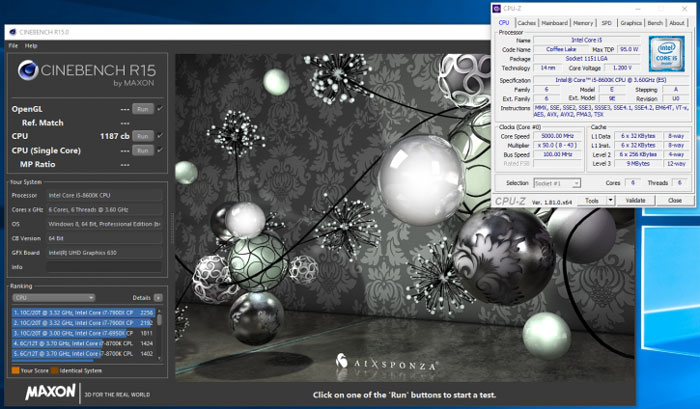Open the File menu in Cinebench

13,46
